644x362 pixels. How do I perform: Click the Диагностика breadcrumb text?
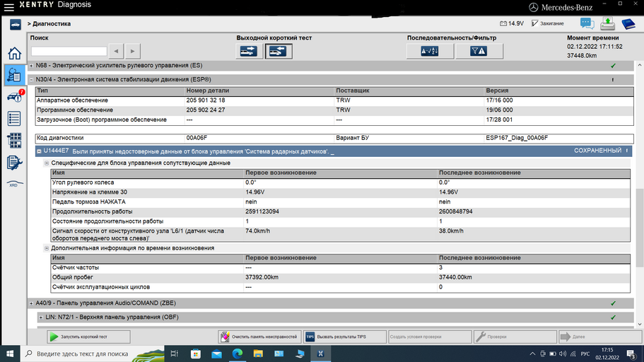(x=52, y=24)
